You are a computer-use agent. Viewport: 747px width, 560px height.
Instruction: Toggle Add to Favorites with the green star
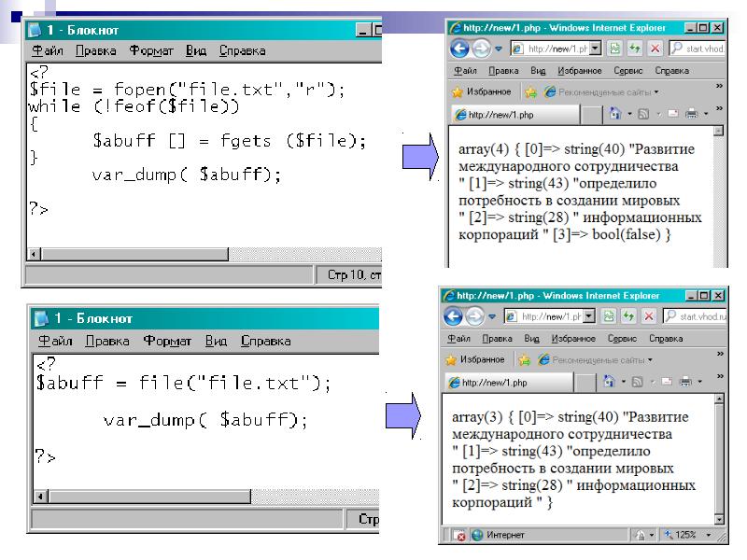point(530,91)
